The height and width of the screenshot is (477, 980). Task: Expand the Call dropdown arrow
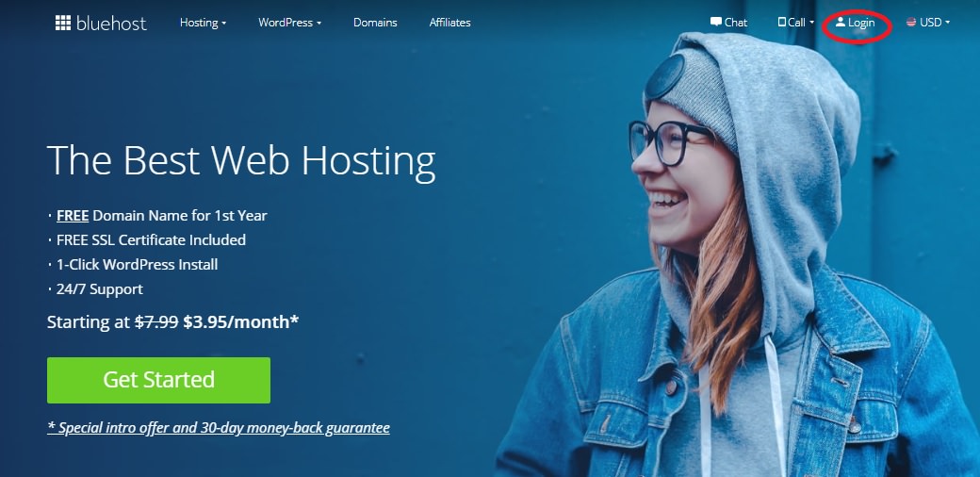tap(812, 23)
